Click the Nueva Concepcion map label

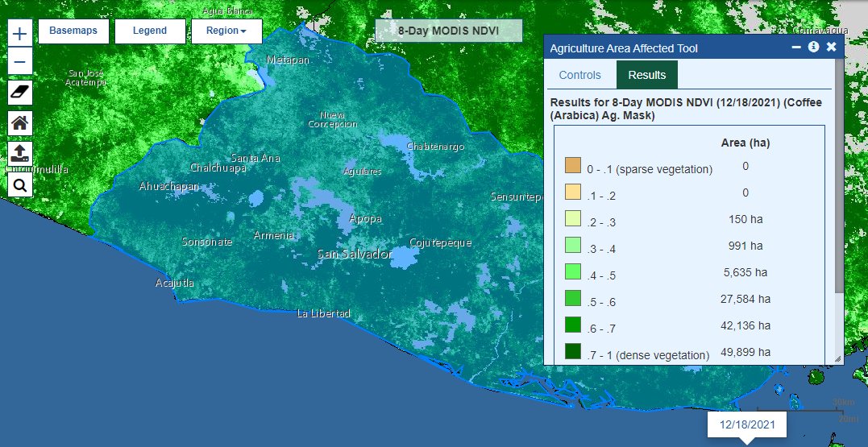[333, 119]
